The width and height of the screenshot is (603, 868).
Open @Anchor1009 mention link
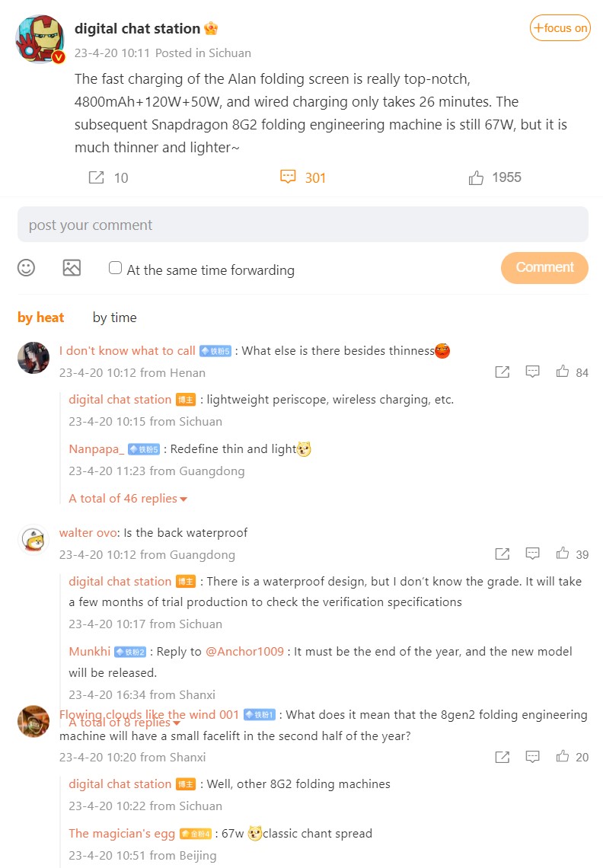pyautogui.click(x=244, y=652)
